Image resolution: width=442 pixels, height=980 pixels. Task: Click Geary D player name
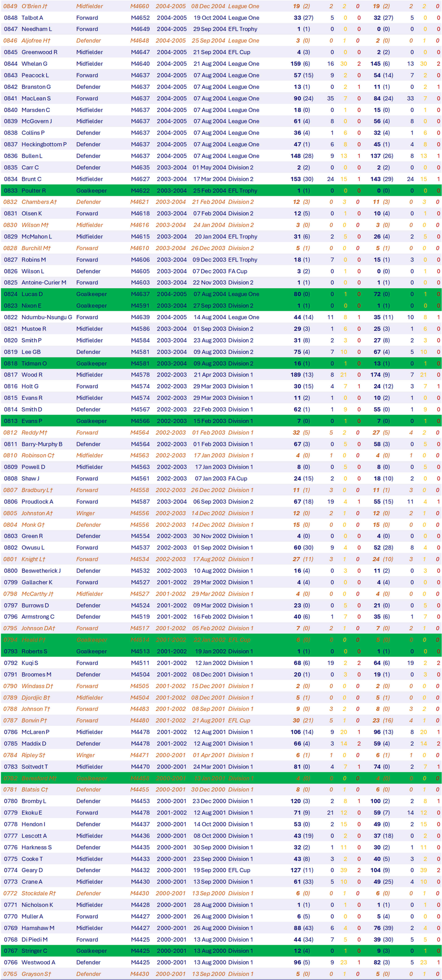click(32, 870)
